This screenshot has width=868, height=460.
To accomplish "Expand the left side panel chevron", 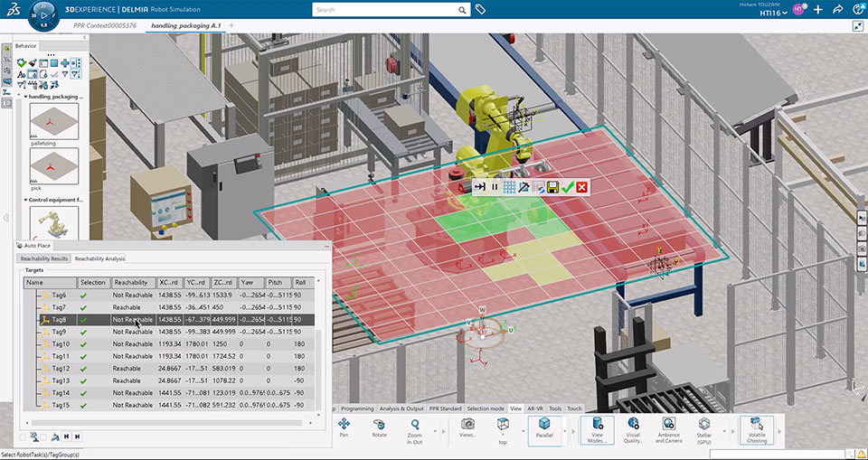I will click(x=6, y=218).
